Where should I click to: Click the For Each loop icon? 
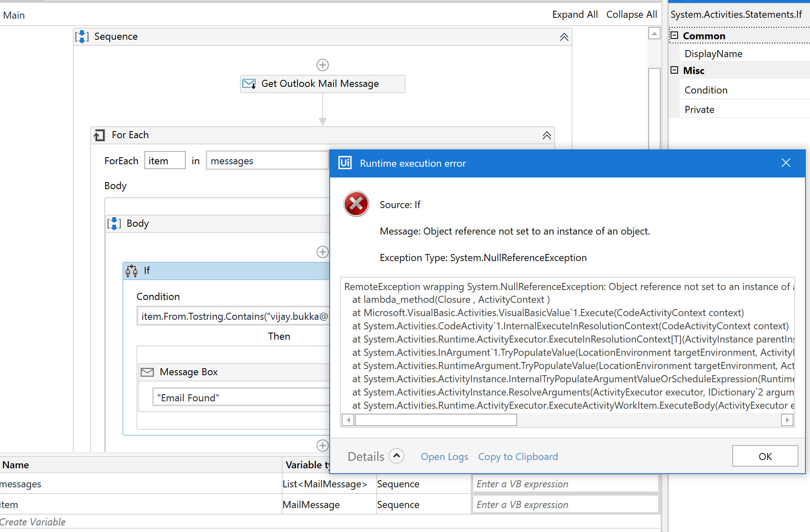[x=99, y=135]
